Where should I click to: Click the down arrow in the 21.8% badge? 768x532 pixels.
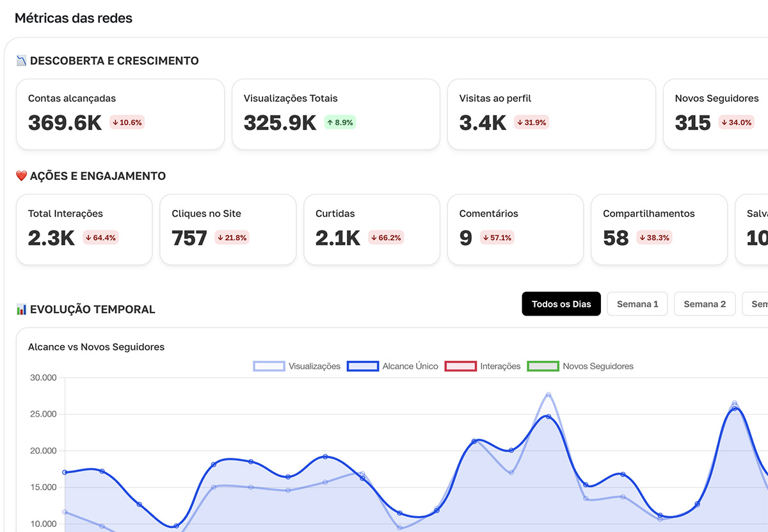pos(220,238)
